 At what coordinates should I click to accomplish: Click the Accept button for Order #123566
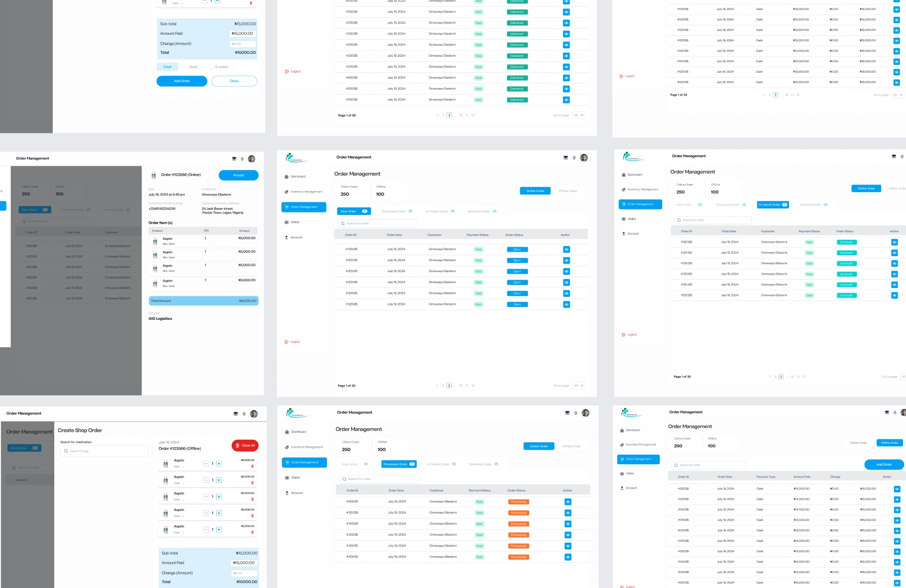238,175
